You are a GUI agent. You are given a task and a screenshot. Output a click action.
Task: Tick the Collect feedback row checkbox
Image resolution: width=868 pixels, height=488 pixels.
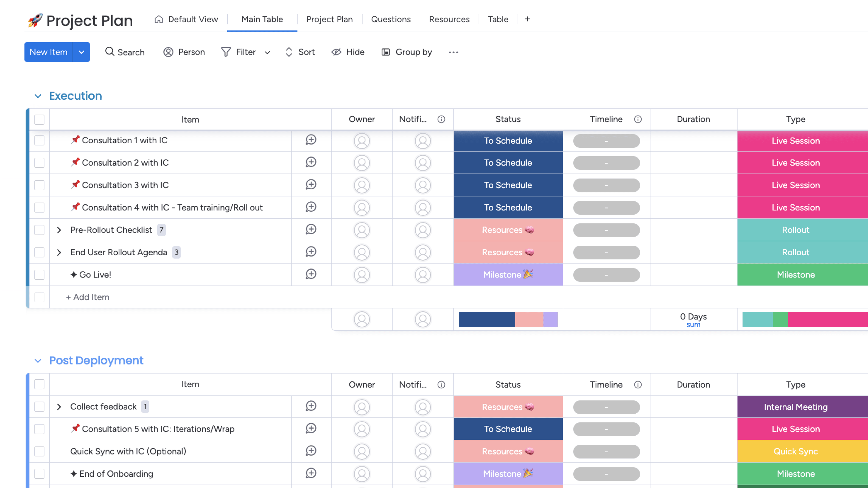point(40,406)
